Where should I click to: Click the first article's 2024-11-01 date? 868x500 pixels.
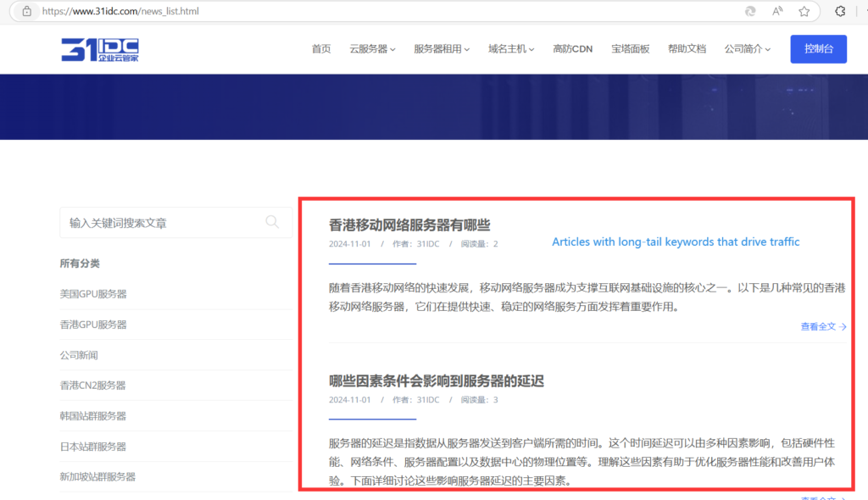click(x=350, y=243)
